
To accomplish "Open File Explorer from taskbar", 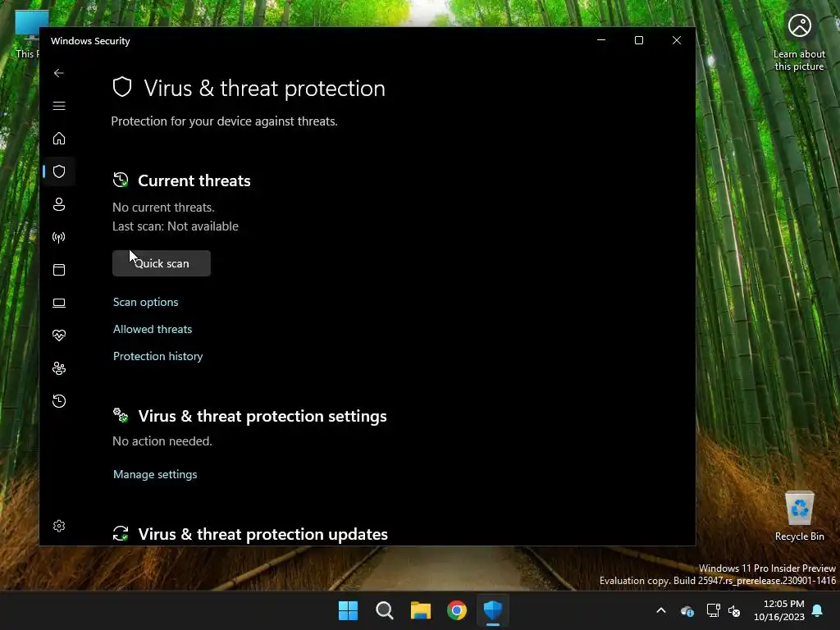I will pos(421,610).
